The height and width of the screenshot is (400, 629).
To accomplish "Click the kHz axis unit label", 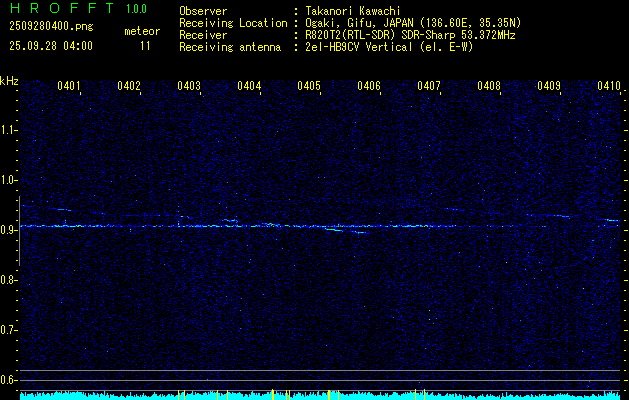I will point(9,81).
